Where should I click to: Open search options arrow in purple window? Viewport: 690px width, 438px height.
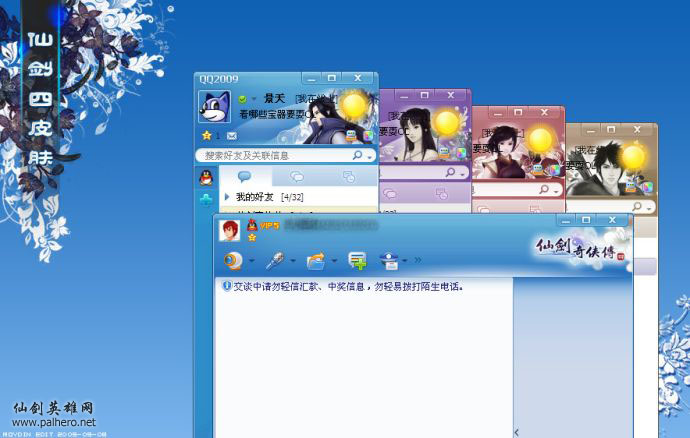pyautogui.click(x=462, y=174)
